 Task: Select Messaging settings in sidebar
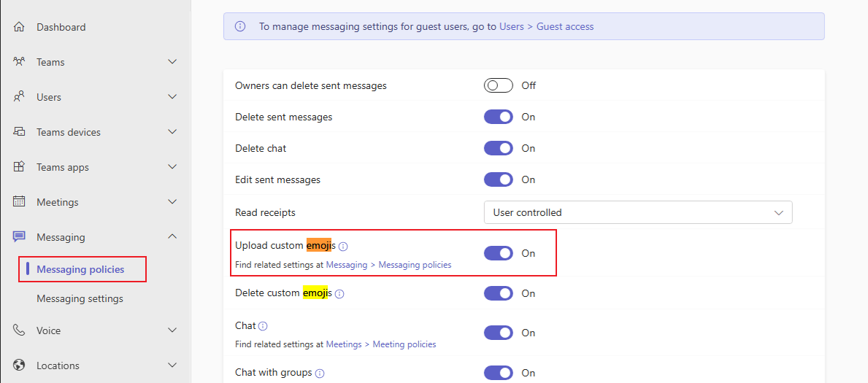(x=80, y=299)
